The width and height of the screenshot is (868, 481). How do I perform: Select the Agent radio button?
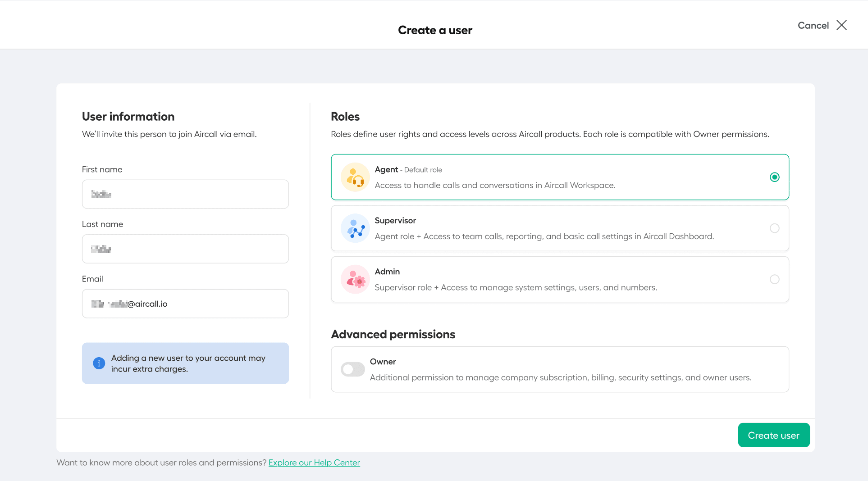(775, 177)
